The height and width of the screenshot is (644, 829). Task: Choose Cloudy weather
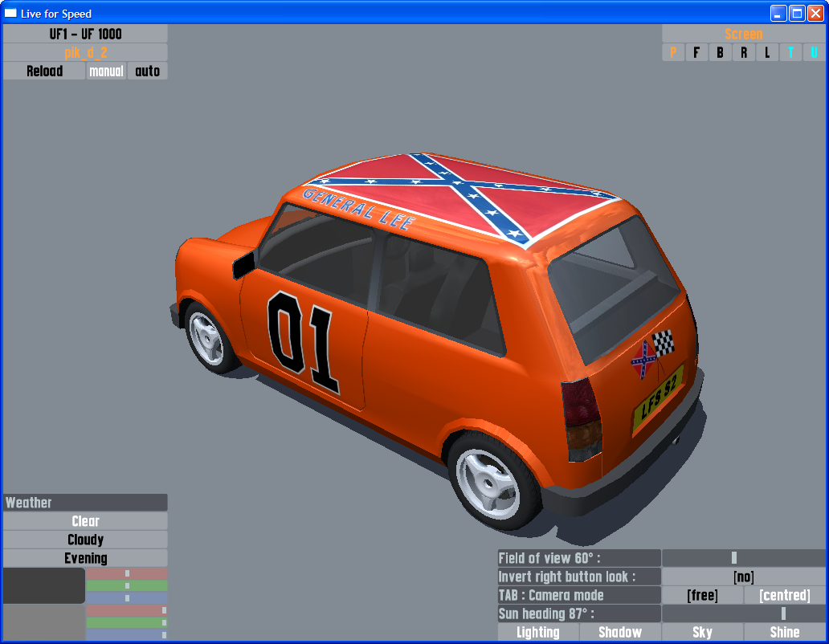tap(85, 540)
